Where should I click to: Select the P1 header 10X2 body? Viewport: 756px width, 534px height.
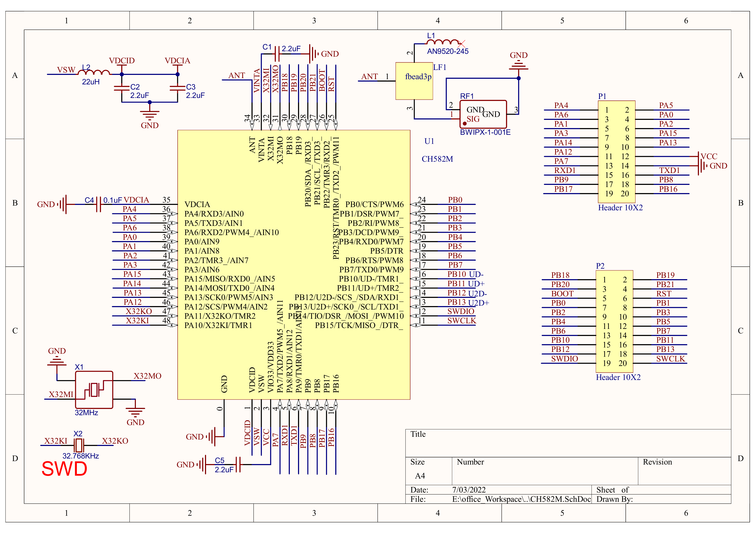[x=616, y=152]
